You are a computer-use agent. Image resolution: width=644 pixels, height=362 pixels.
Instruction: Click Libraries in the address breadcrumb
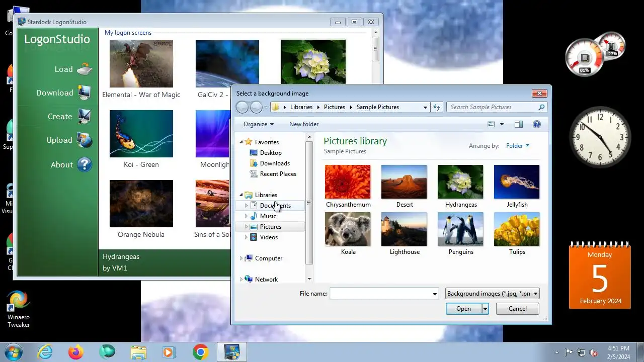301,107
